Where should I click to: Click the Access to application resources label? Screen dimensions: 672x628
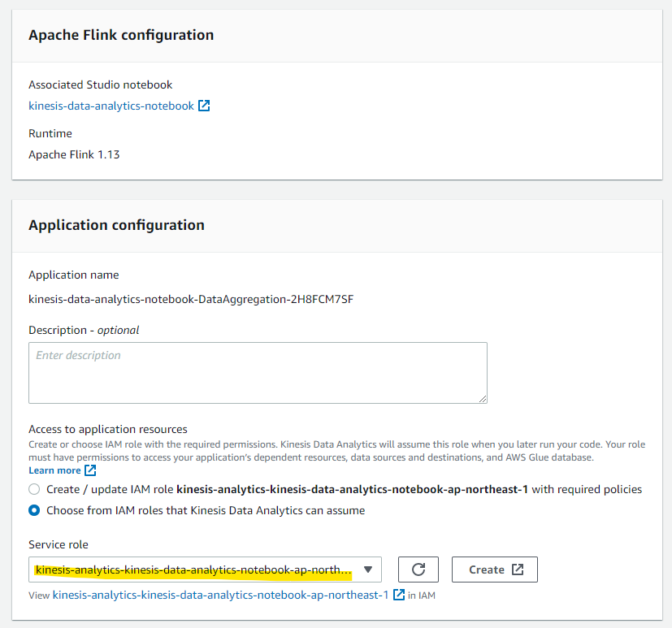[108, 429]
